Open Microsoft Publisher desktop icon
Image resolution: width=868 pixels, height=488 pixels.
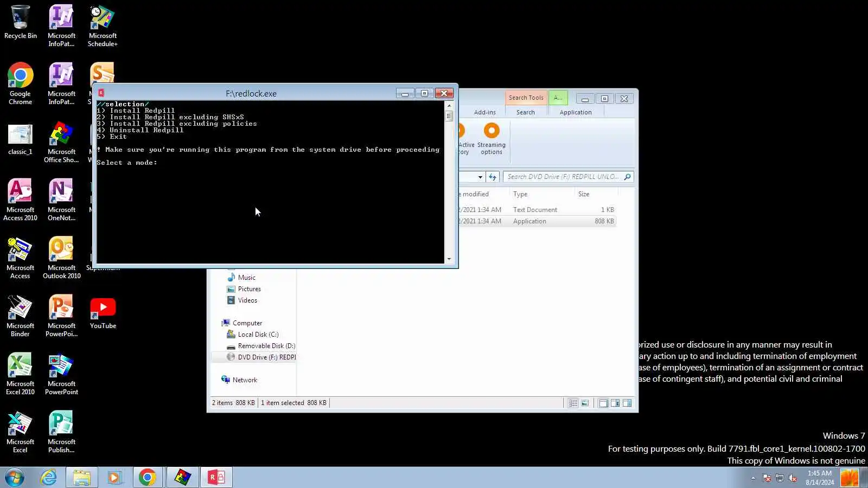point(61,432)
